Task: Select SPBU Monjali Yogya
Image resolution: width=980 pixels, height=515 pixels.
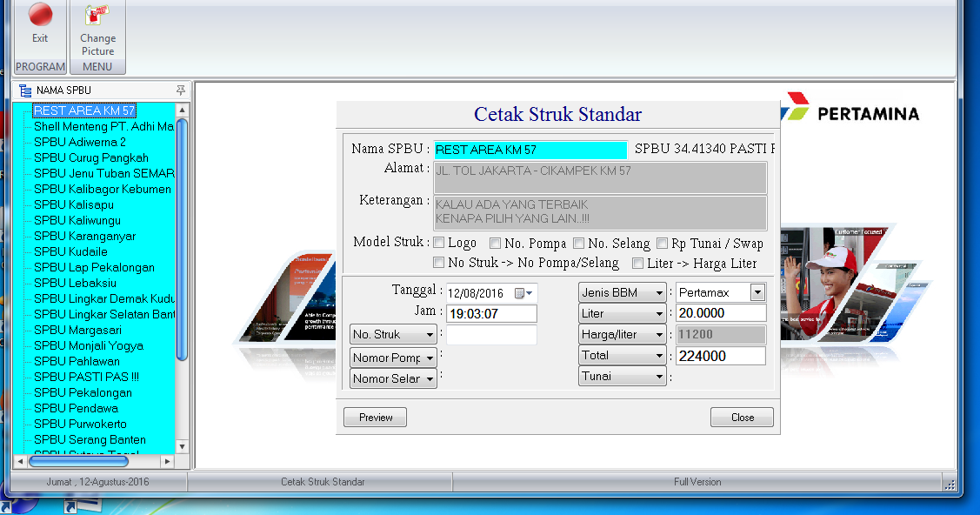Action: coord(89,345)
